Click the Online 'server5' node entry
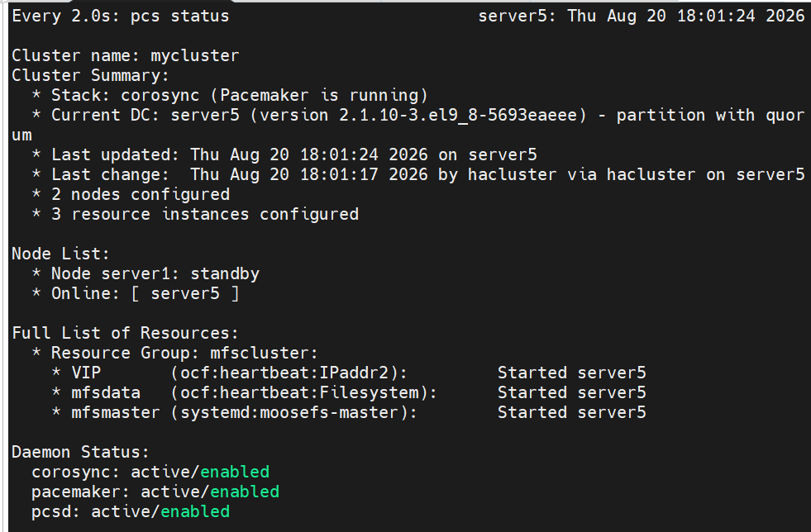The height and width of the screenshot is (532, 811). click(185, 293)
